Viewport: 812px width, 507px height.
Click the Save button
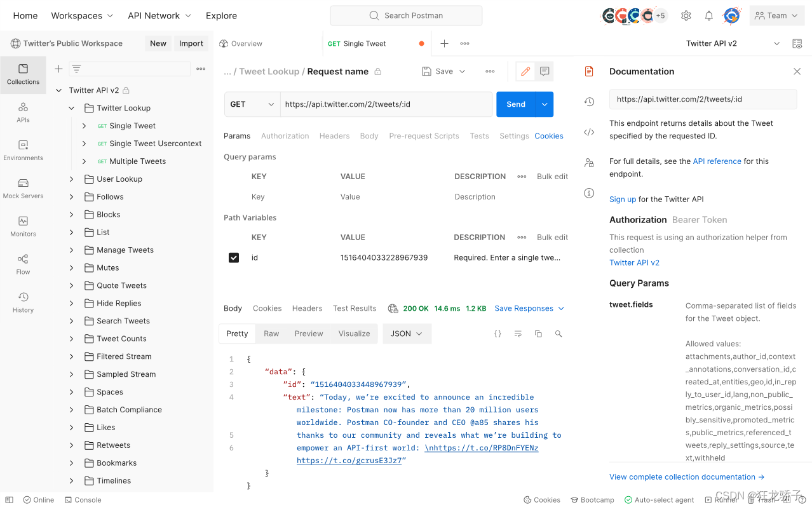point(438,71)
